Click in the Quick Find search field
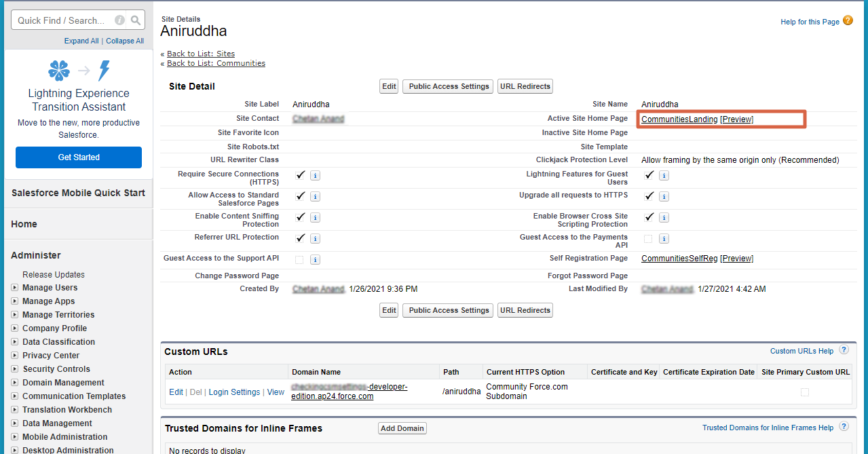 coord(61,20)
